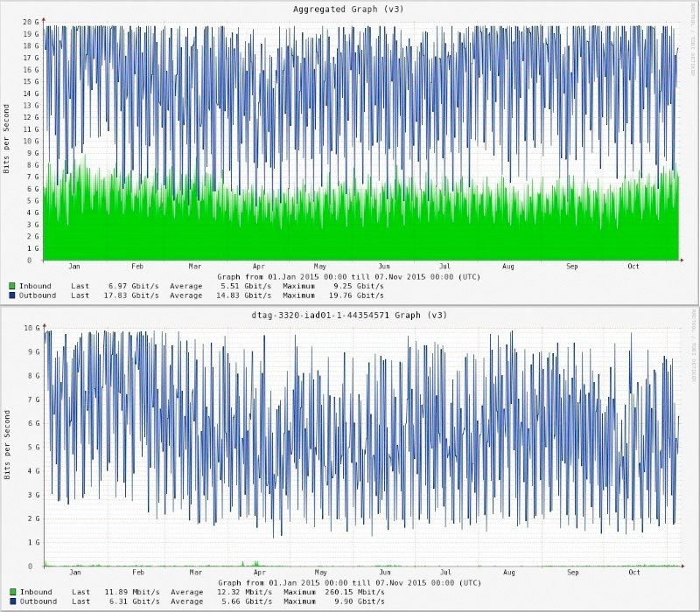700x612 pixels.
Task: Click the Jun x-axis label on Aggregated graph
Action: [x=384, y=267]
